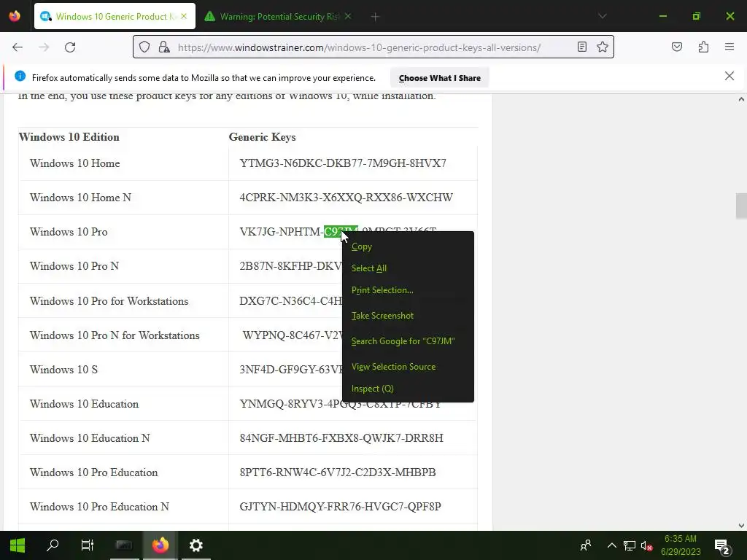The width and height of the screenshot is (747, 560).
Task: View site security padlock info
Action: [164, 47]
